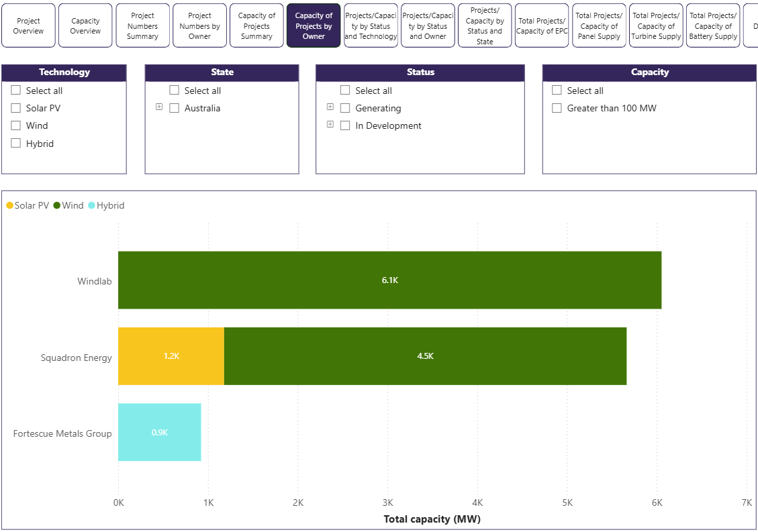758x532 pixels.
Task: Expand the Australia state tree node
Action: click(x=159, y=107)
